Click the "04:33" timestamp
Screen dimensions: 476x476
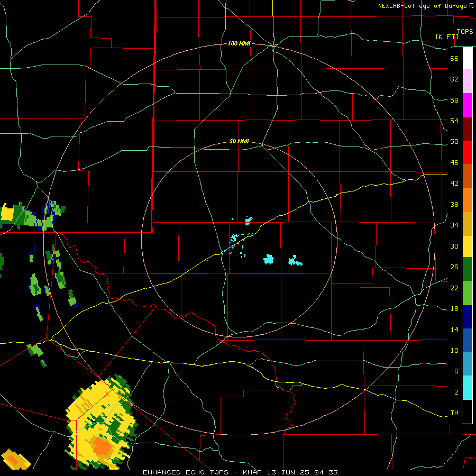pyautogui.click(x=326, y=472)
